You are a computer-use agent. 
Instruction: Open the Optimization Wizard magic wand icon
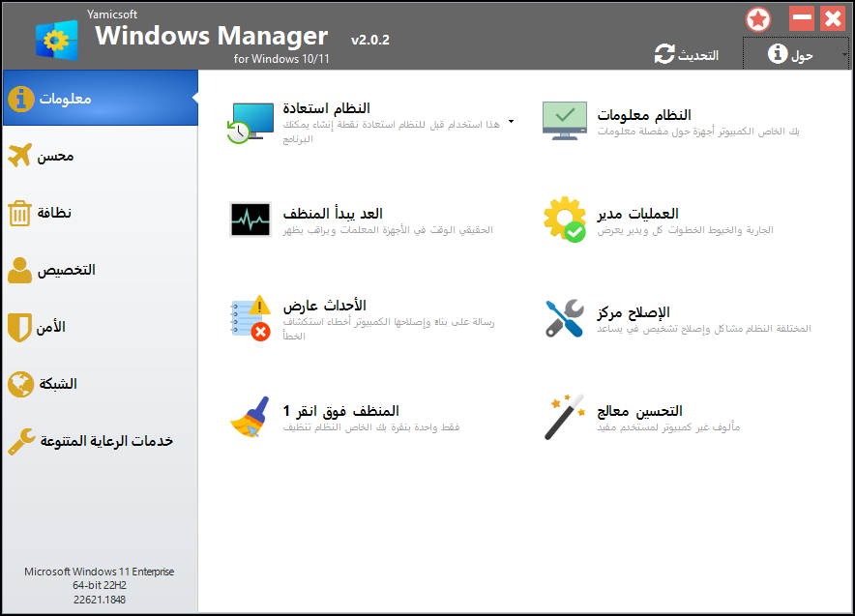pyautogui.click(x=565, y=417)
